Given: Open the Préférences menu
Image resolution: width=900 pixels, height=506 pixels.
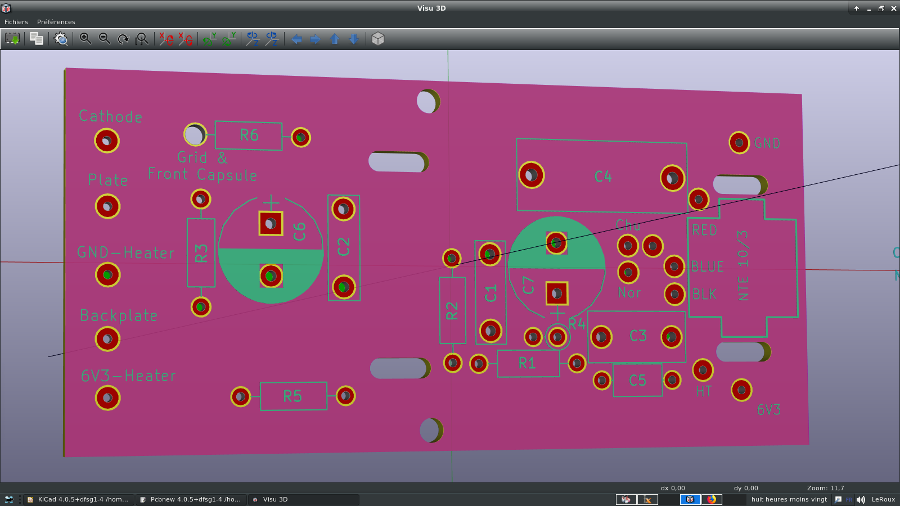Looking at the screenshot, I should tap(56, 21).
